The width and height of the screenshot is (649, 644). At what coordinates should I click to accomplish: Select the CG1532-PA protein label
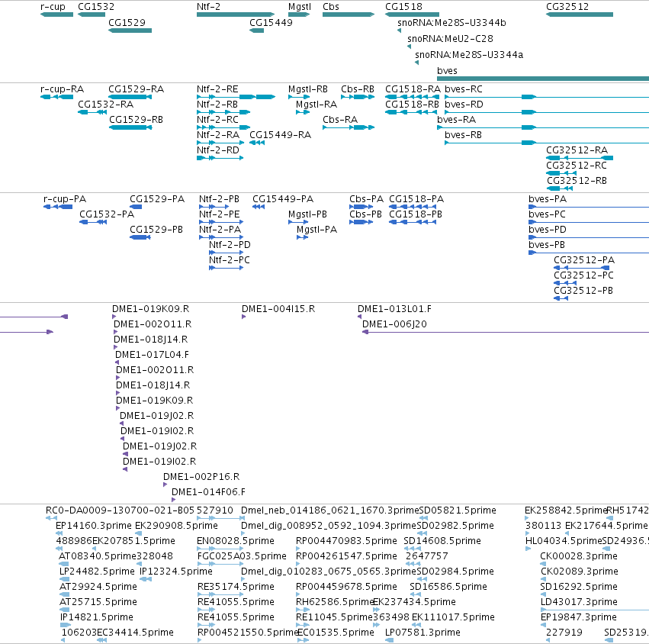coord(107,214)
